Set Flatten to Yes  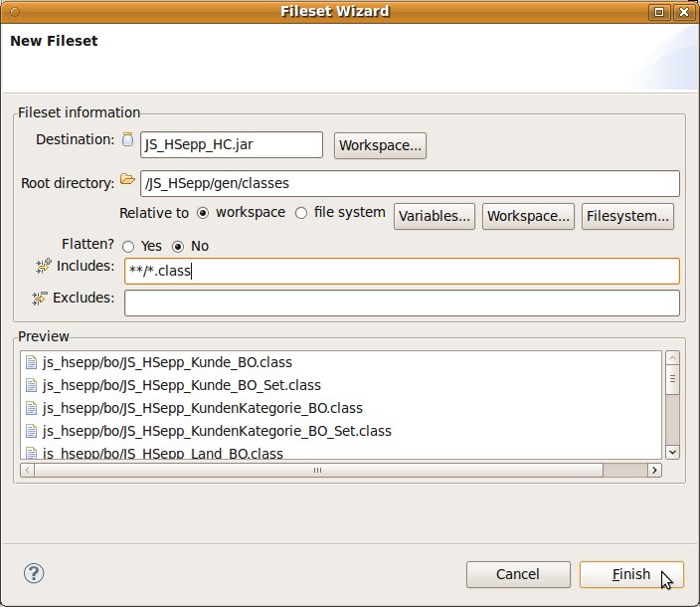point(128,246)
